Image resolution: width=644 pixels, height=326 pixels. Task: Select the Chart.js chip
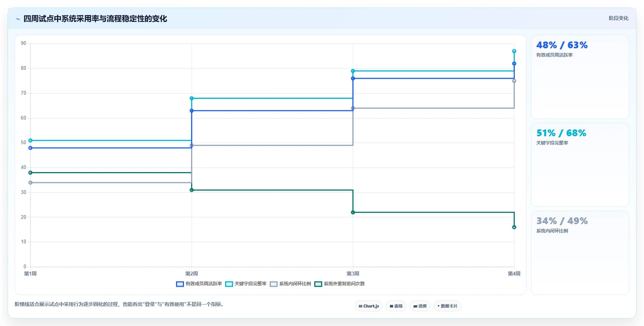click(369, 306)
